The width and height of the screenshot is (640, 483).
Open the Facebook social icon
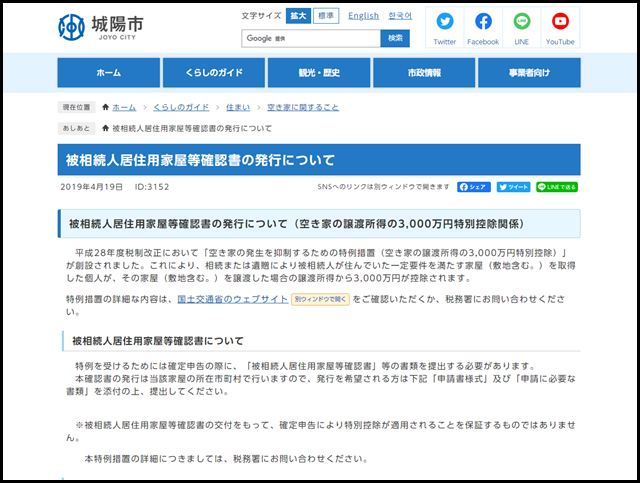point(483,22)
